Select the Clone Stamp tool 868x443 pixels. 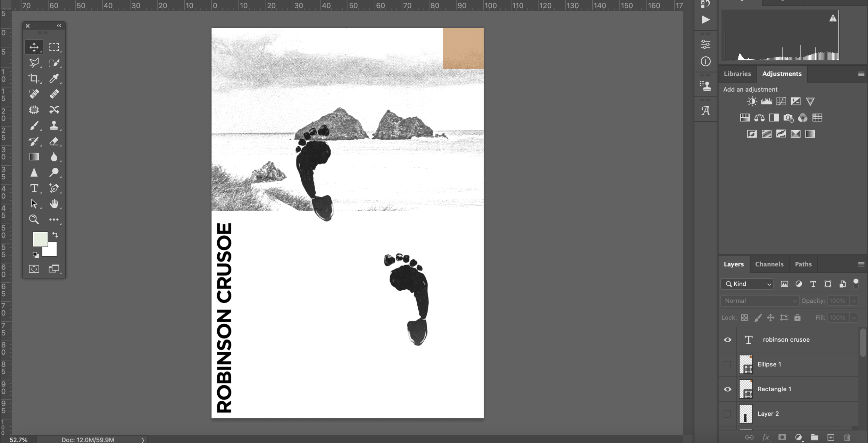tap(54, 125)
